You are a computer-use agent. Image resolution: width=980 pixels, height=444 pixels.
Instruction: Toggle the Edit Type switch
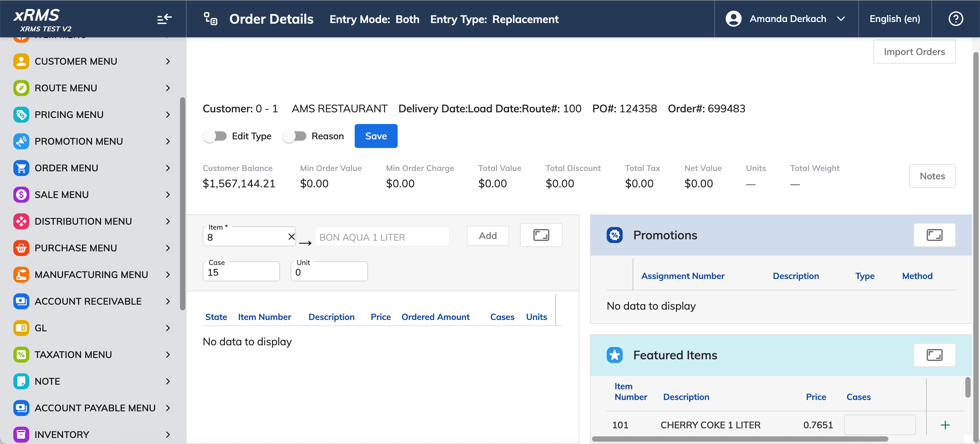click(x=215, y=136)
